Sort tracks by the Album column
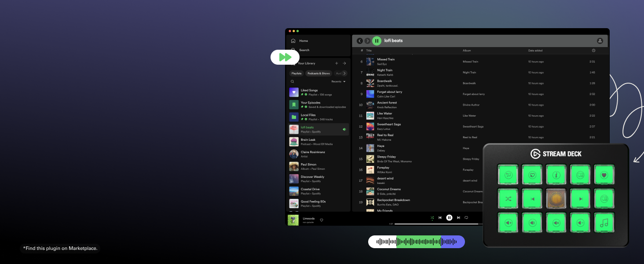 pos(467,51)
